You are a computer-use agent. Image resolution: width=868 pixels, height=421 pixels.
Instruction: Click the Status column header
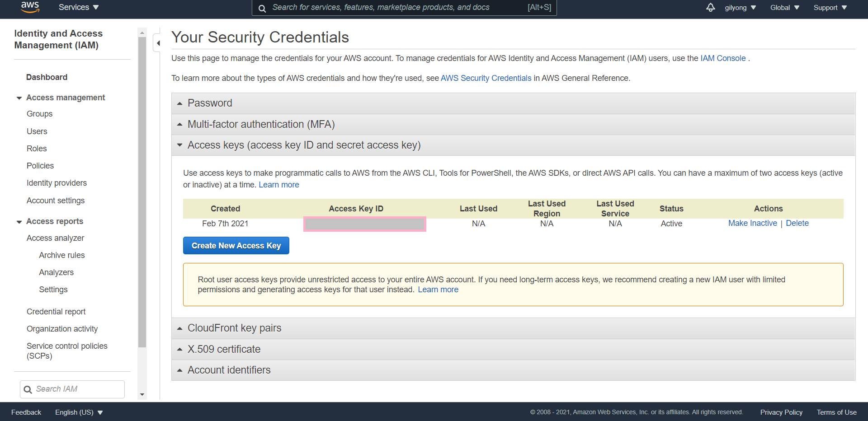671,209
